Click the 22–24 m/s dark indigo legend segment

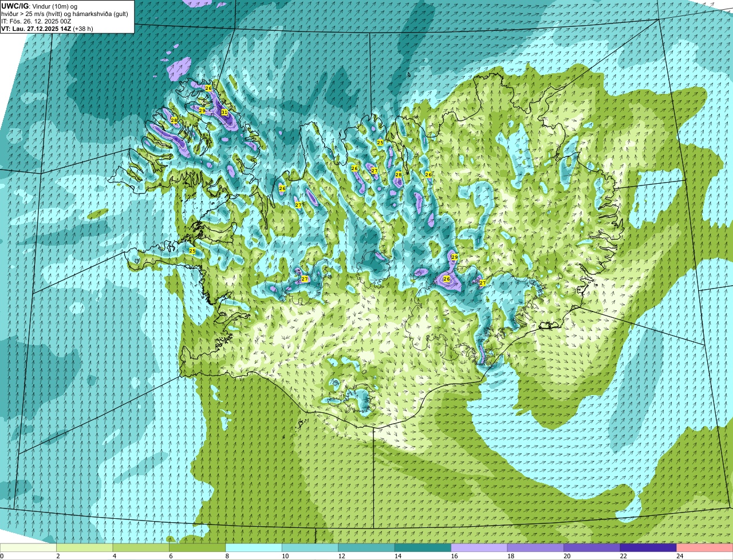(x=648, y=547)
